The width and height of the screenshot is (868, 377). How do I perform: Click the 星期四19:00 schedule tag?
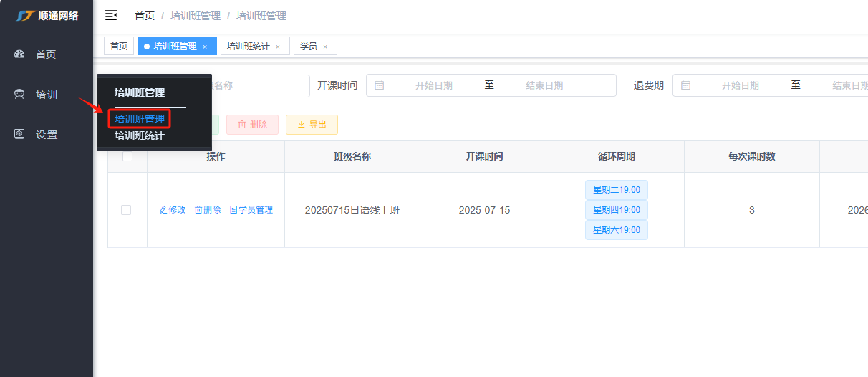pyautogui.click(x=617, y=210)
